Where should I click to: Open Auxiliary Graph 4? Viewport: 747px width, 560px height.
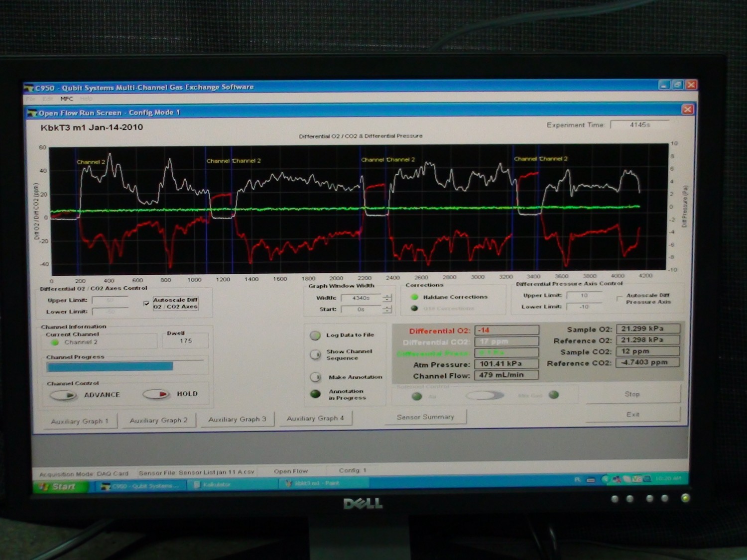point(315,418)
